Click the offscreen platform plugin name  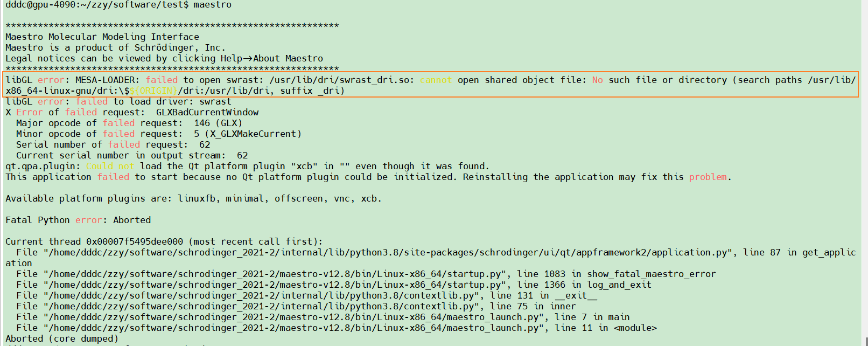pos(299,198)
